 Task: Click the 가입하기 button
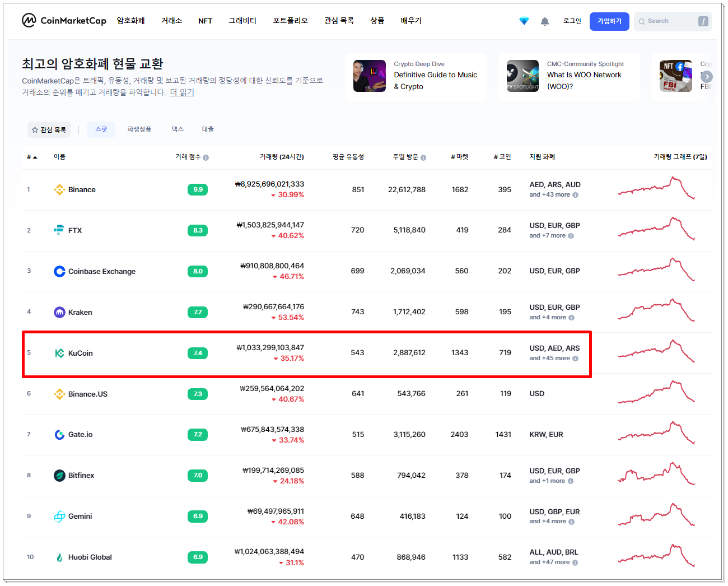click(609, 21)
